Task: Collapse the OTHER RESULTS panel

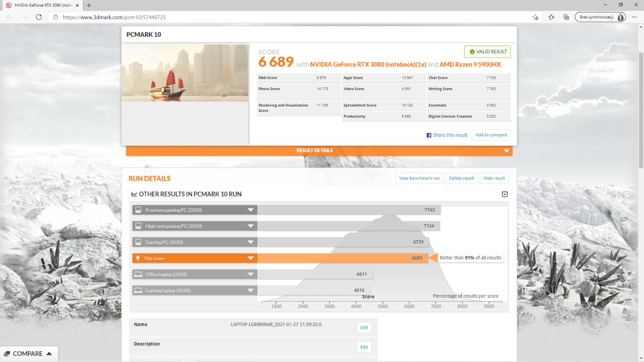Action: (x=504, y=194)
